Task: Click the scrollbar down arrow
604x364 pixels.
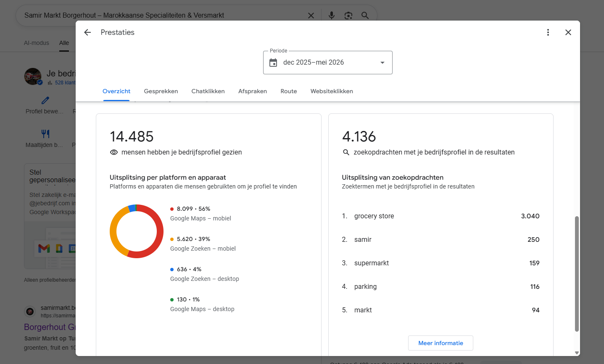Action: click(577, 353)
